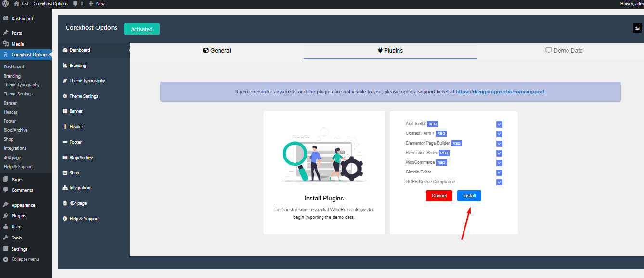The width and height of the screenshot is (644, 278).
Task: Uncheck the Revolution Slider checkbox
Action: 499,153
